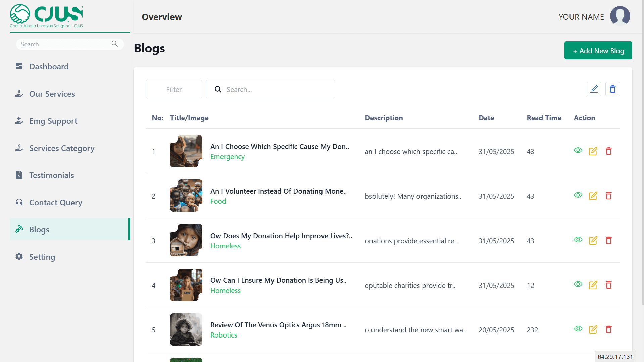Click the blue trash bin icon above table

click(612, 89)
